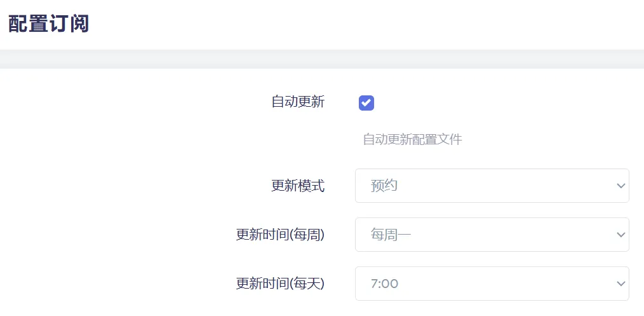Click the 更新时间(每天) field label
Image resolution: width=644 pixels, height=316 pixels.
(x=280, y=284)
